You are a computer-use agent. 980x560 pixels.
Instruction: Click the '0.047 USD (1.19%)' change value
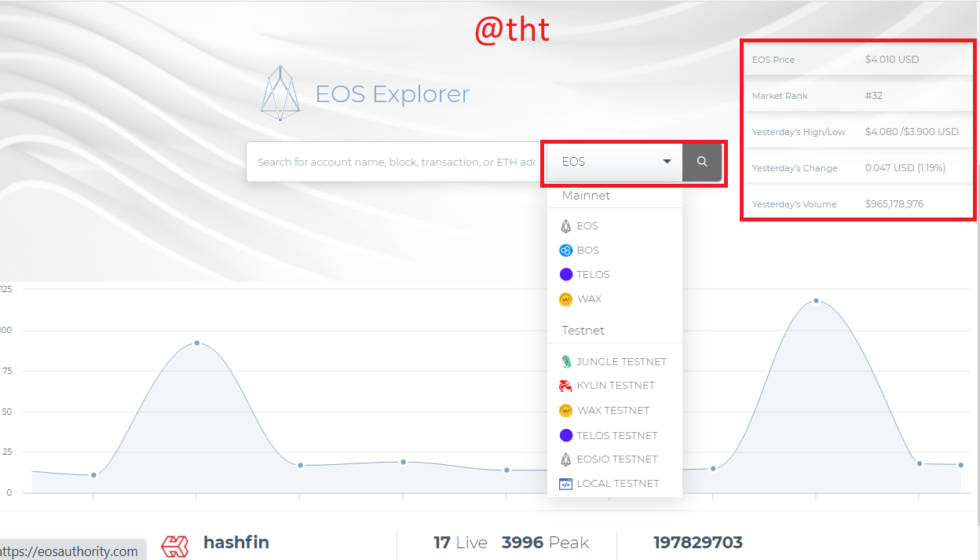[905, 168]
